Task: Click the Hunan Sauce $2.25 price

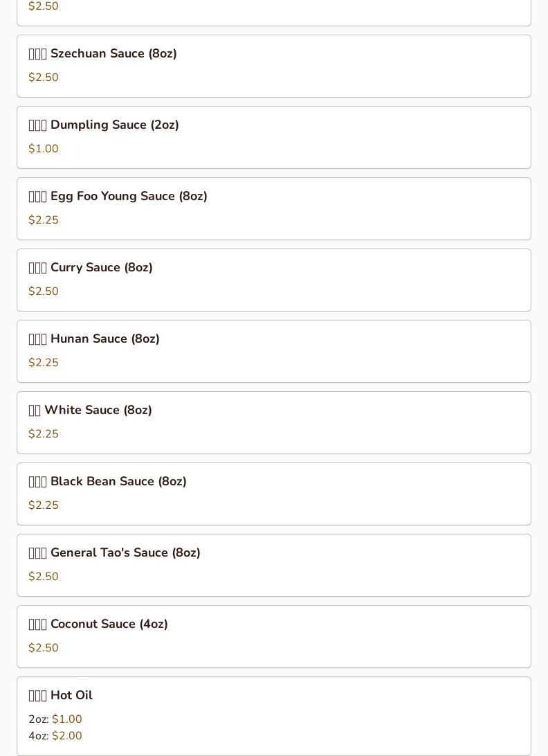Action: tap(44, 363)
